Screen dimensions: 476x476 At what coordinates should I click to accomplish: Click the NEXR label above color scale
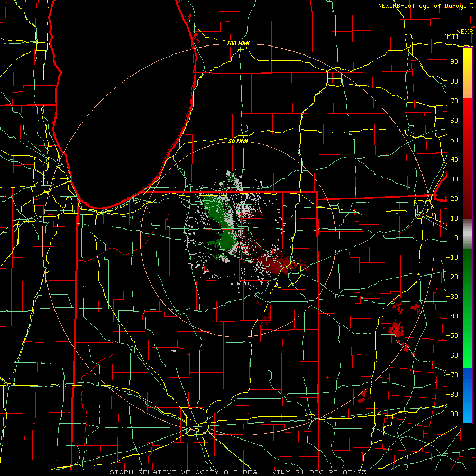464,31
